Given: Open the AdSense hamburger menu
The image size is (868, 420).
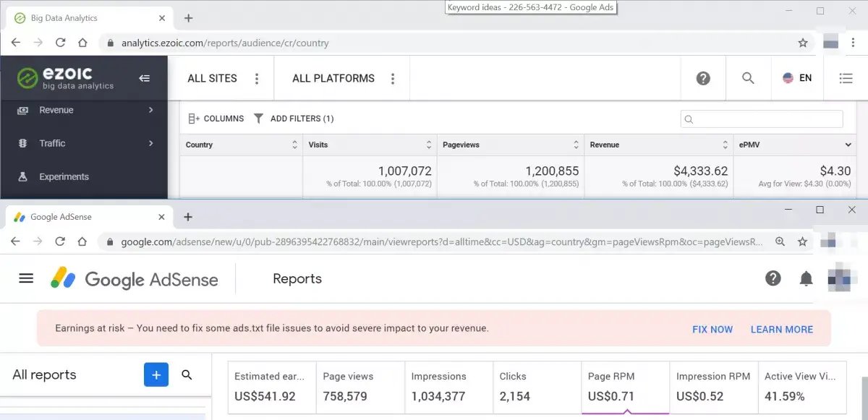Looking at the screenshot, I should [26, 278].
